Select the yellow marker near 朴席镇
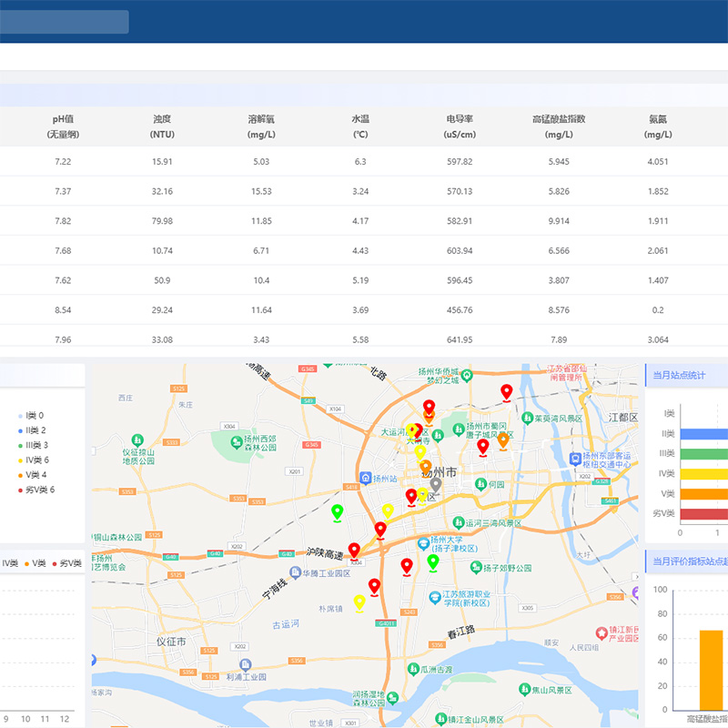The height and width of the screenshot is (728, 728). tap(359, 602)
